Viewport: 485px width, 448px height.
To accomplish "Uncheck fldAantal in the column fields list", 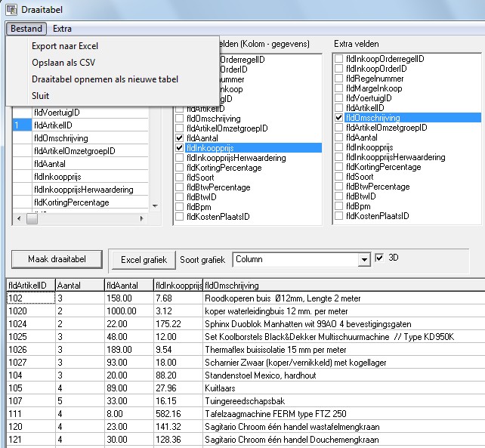I will (179, 138).
